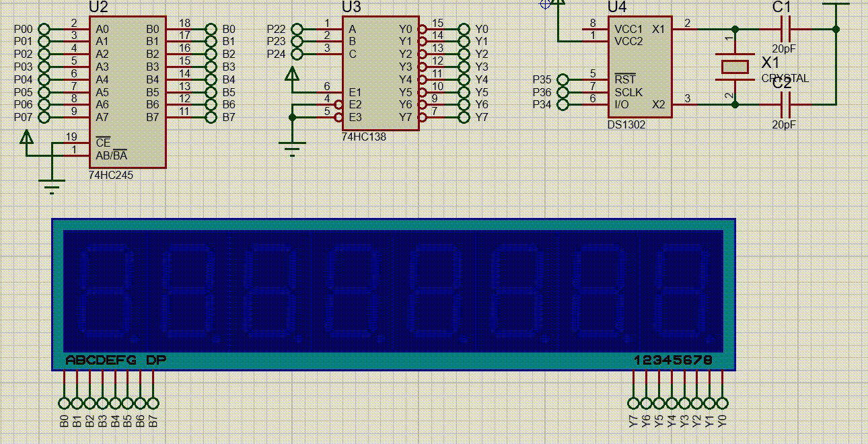This screenshot has width=868, height=444.
Task: Click the Y0 terminal under the display
Action: tap(722, 403)
